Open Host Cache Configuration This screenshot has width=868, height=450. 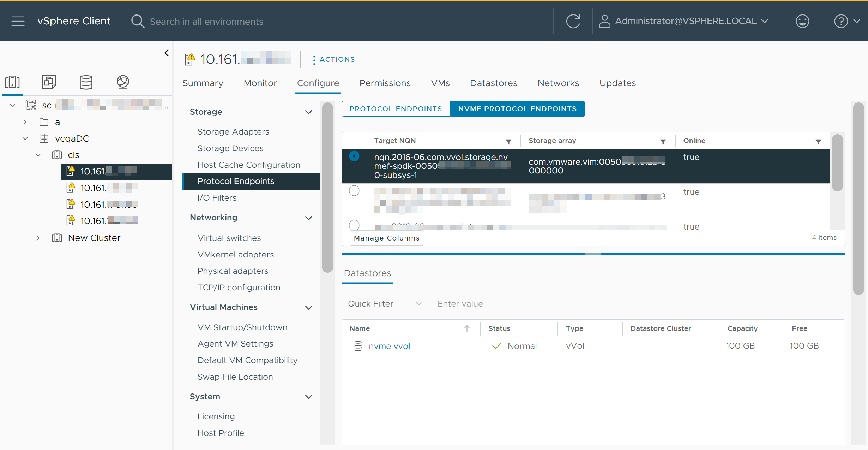pyautogui.click(x=248, y=165)
